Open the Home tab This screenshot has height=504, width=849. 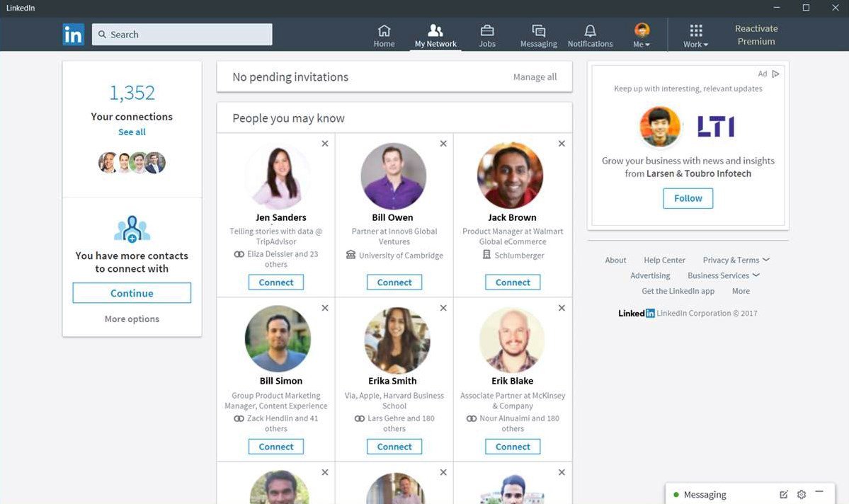[384, 35]
